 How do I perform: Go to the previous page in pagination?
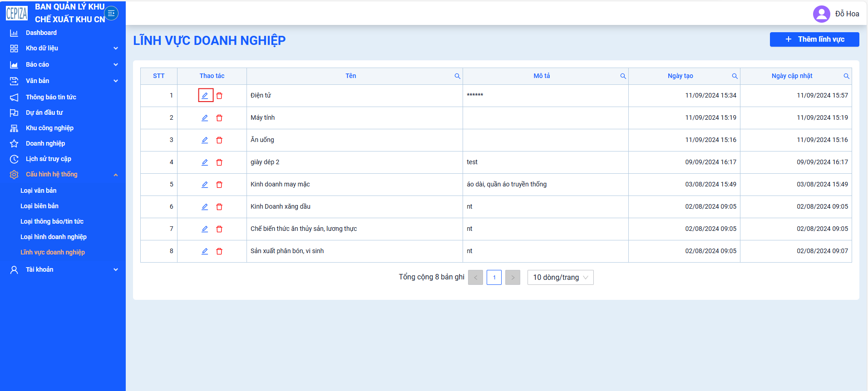tap(475, 277)
